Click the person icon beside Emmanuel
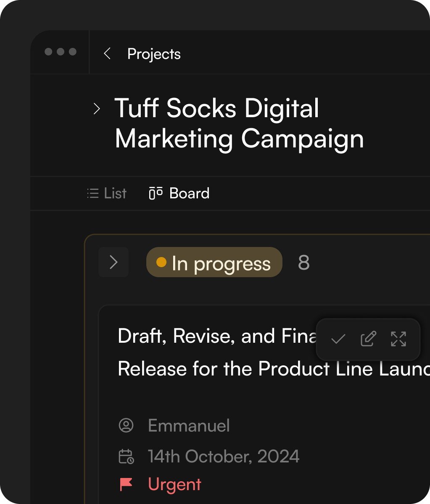430x504 pixels. [x=126, y=425]
